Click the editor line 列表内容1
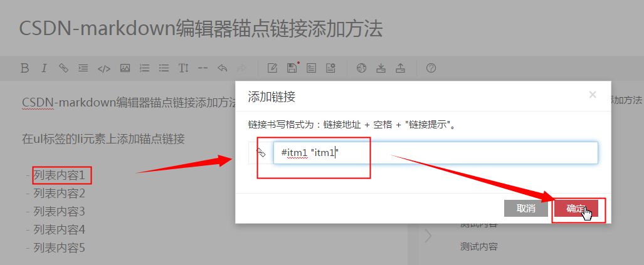This screenshot has height=265, width=644. [x=59, y=175]
